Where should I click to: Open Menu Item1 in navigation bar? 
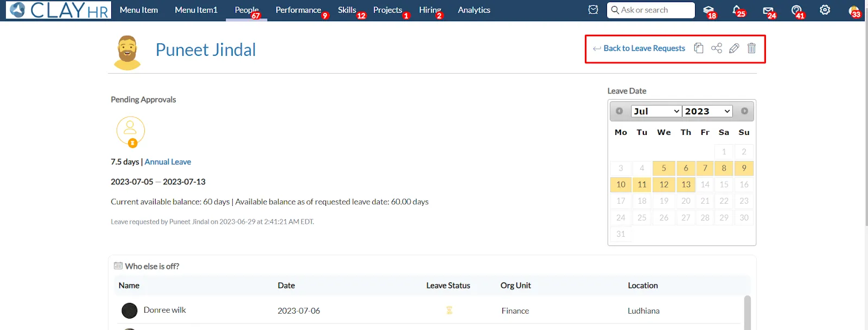196,10
